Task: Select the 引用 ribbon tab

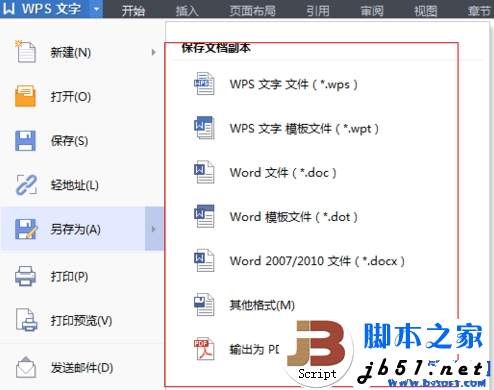Action: [x=318, y=11]
